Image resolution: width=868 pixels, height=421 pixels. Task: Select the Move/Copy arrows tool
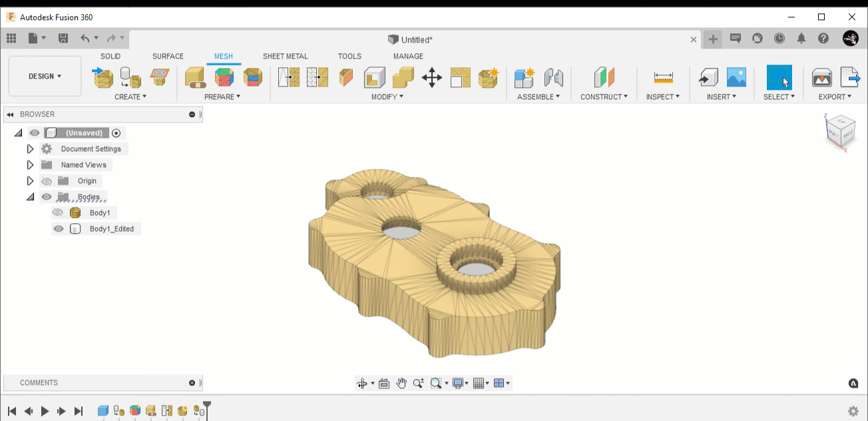tap(432, 77)
